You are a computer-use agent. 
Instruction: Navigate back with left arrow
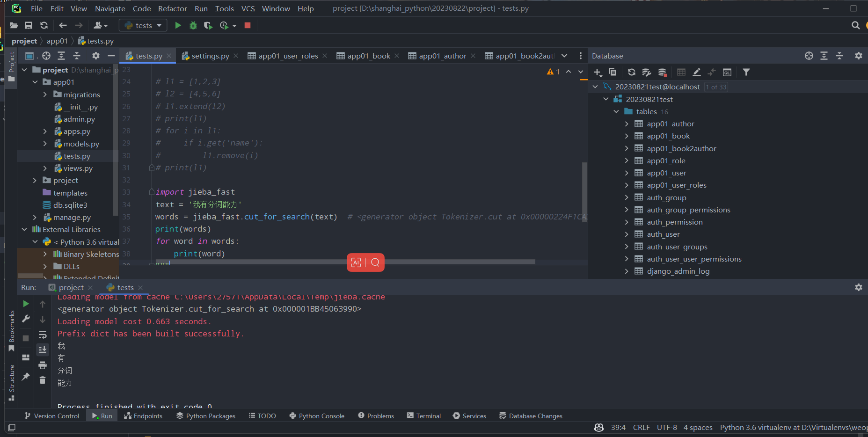point(63,25)
